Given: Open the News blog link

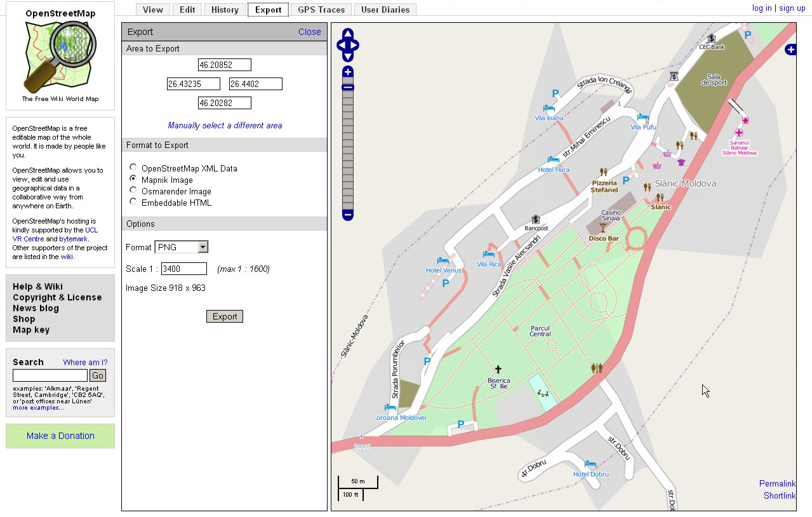Looking at the screenshot, I should click(x=36, y=308).
